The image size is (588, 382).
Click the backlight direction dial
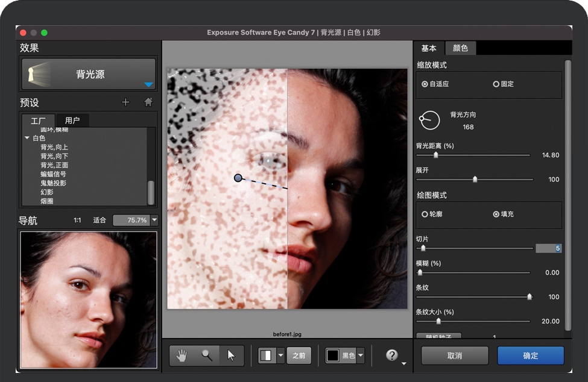pyautogui.click(x=429, y=120)
